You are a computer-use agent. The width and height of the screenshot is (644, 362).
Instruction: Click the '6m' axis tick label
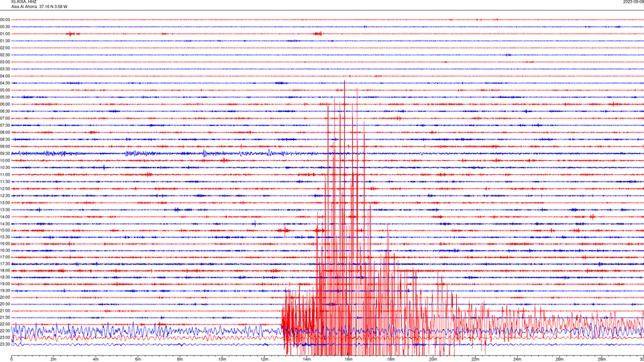(138, 359)
